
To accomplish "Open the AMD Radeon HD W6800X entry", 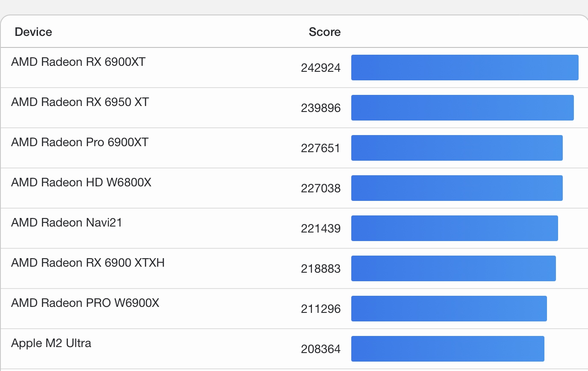I will click(x=81, y=183).
